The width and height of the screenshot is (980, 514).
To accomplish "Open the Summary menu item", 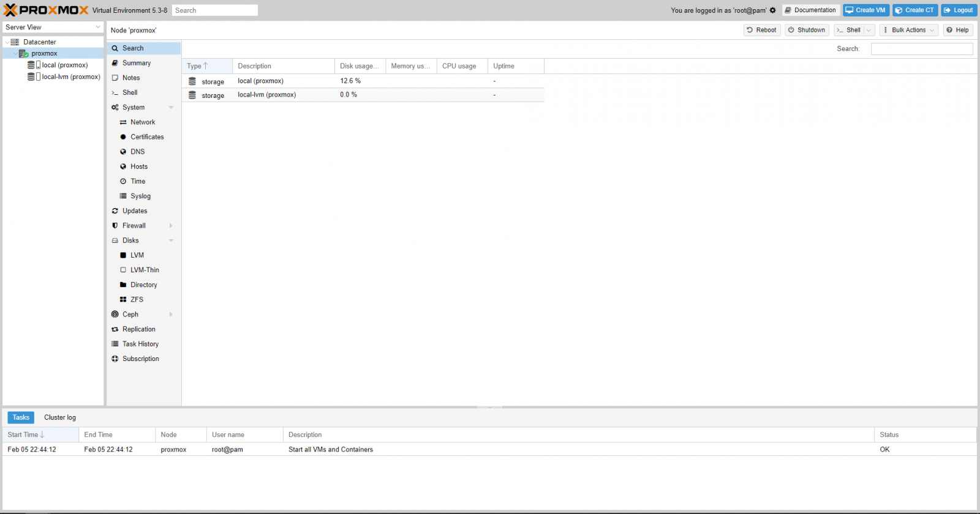I will (x=144, y=63).
